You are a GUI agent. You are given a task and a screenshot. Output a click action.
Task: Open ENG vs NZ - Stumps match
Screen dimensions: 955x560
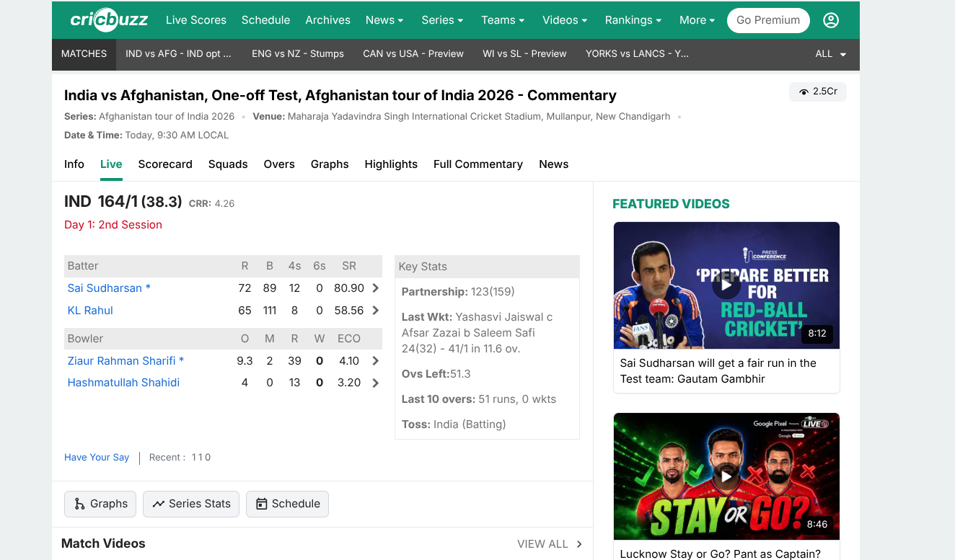click(298, 54)
